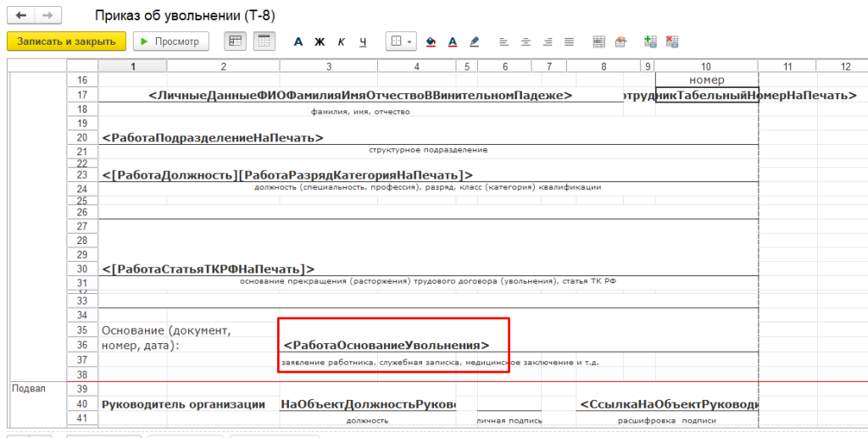The width and height of the screenshot is (868, 438).
Task: Select row header 40
Action: [82, 404]
